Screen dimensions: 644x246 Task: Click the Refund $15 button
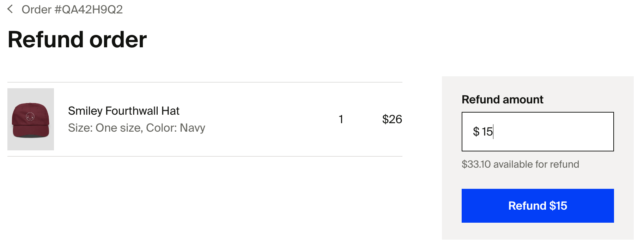point(537,206)
